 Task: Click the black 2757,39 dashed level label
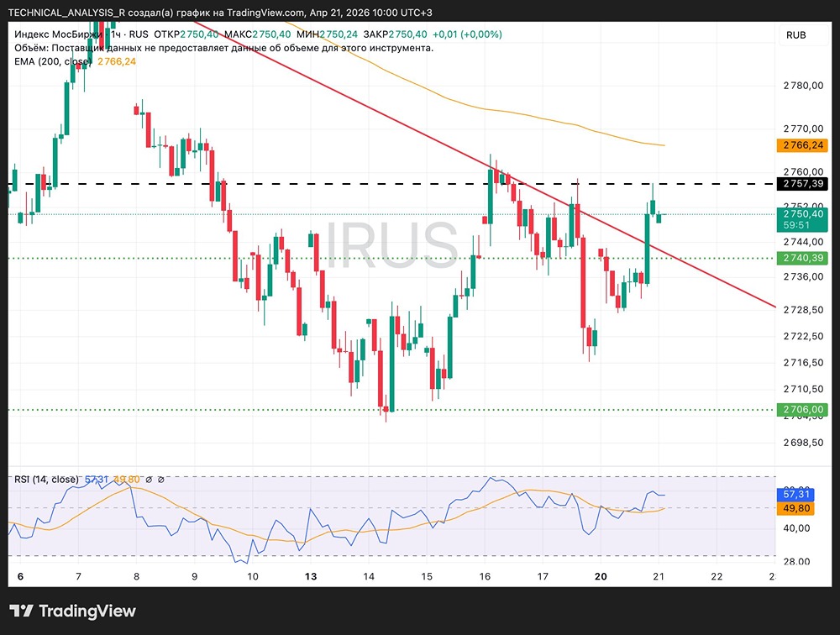coord(802,184)
